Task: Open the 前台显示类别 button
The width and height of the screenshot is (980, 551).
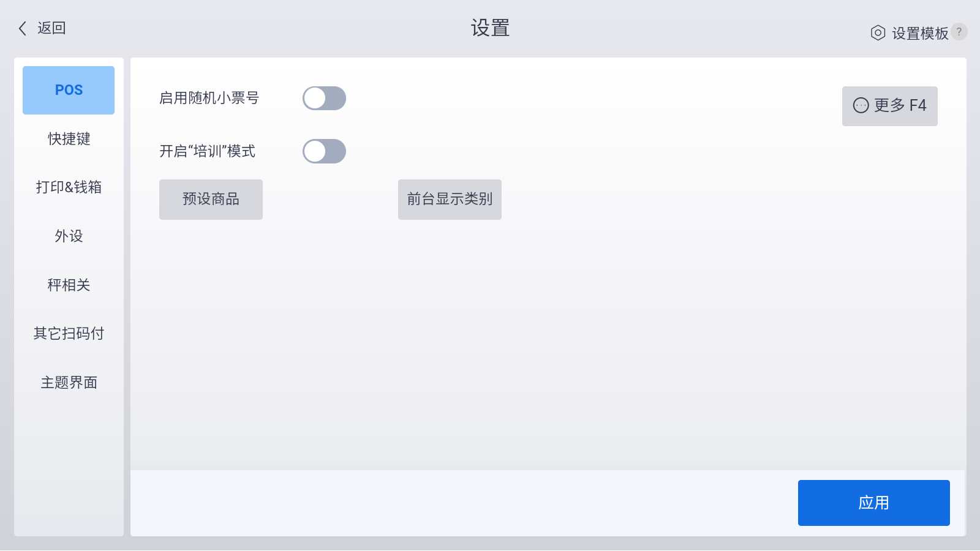Action: [450, 199]
